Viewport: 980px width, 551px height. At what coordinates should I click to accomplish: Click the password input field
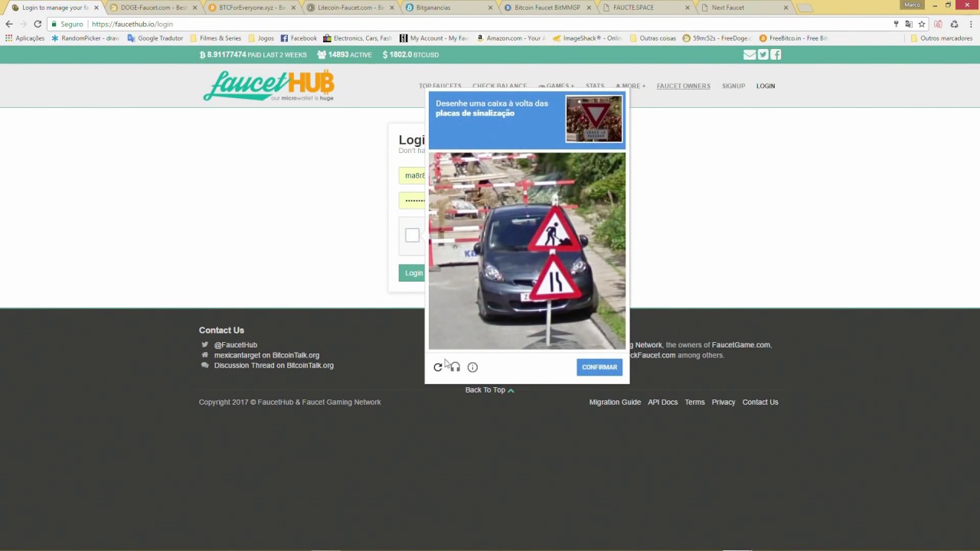[x=412, y=201]
